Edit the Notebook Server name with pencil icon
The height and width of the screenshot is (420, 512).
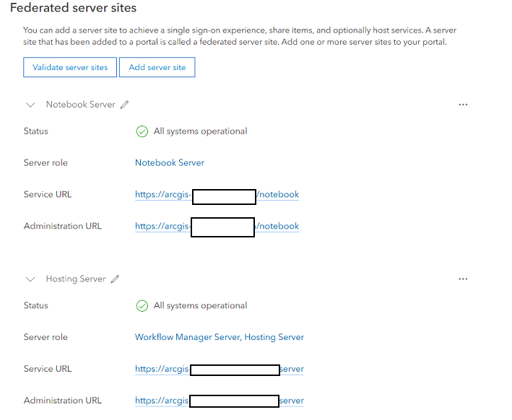(125, 105)
